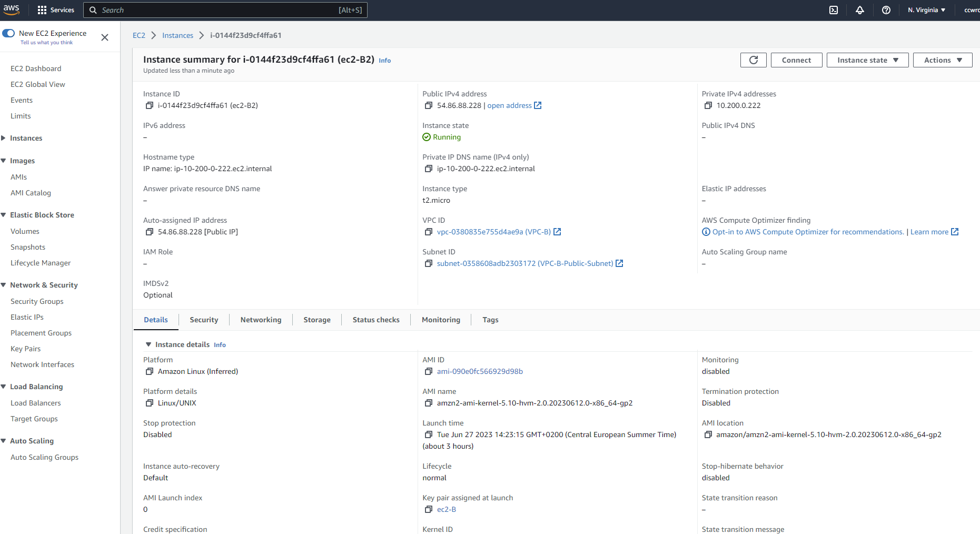
Task: Open EC2 Dashboard in the sidebar
Action: click(36, 68)
